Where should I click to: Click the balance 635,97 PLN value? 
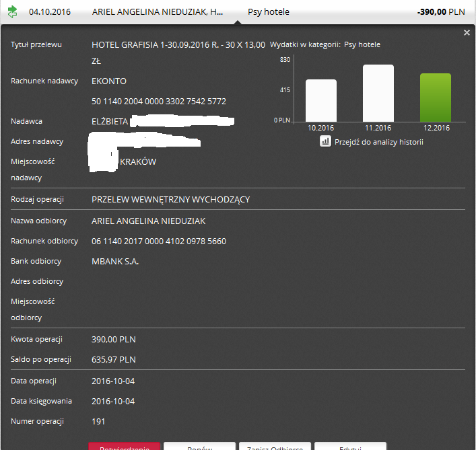click(114, 359)
